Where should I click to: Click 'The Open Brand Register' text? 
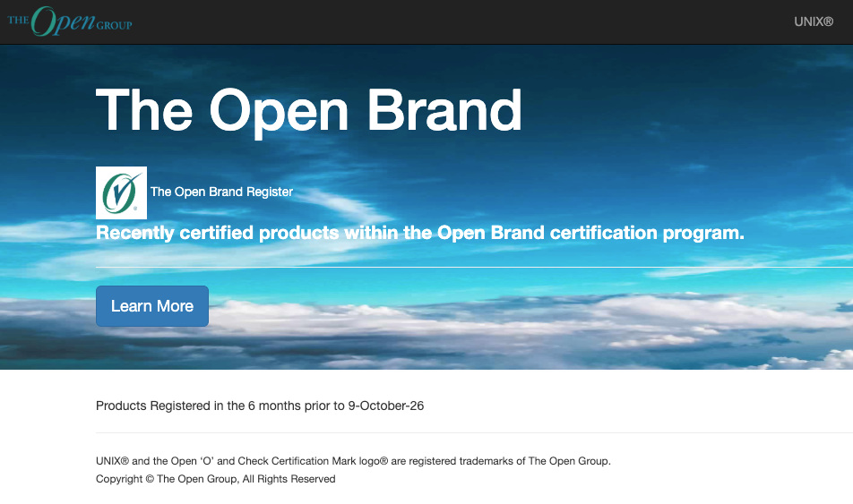221,192
